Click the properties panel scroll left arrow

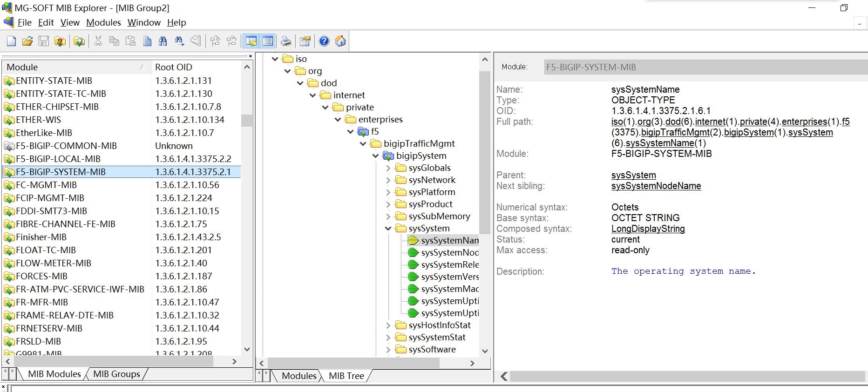[504, 376]
